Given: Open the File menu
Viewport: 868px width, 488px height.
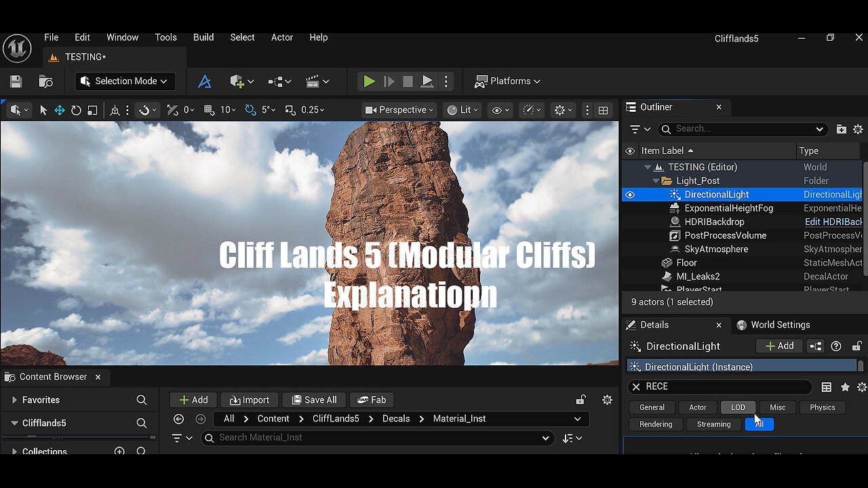Looking at the screenshot, I should tap(52, 37).
